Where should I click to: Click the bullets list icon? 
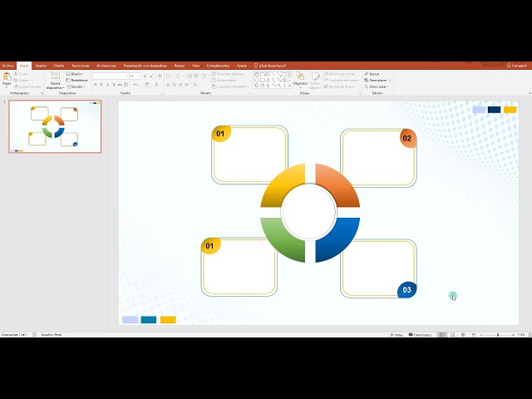coord(169,76)
